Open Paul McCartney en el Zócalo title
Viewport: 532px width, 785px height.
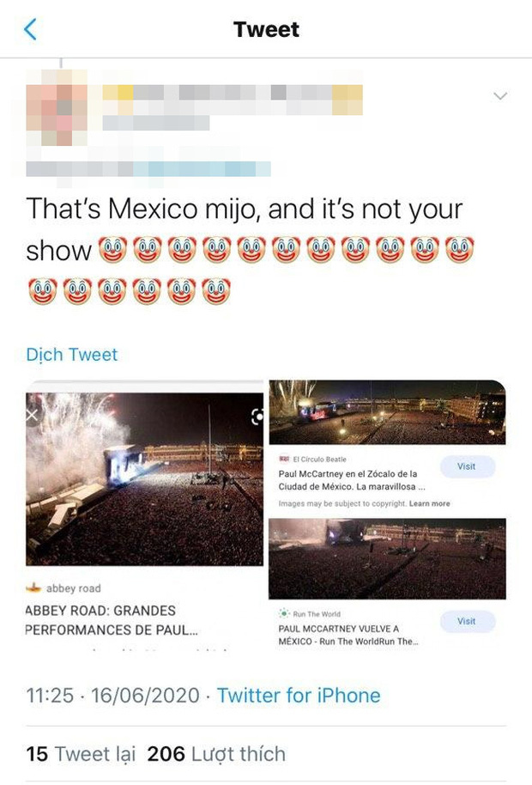(352, 480)
